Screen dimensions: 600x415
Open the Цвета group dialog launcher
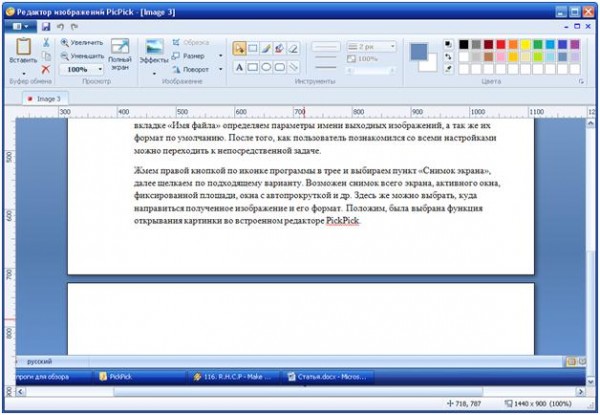[581, 81]
